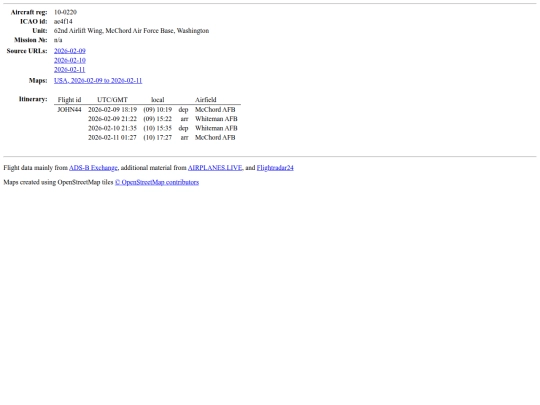
Task: Visit the AIRPLANES.LIVE link
Action: pyautogui.click(x=215, y=168)
